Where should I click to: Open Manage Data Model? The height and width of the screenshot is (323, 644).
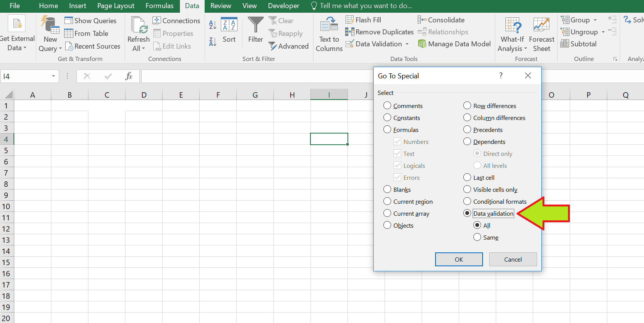(x=454, y=44)
